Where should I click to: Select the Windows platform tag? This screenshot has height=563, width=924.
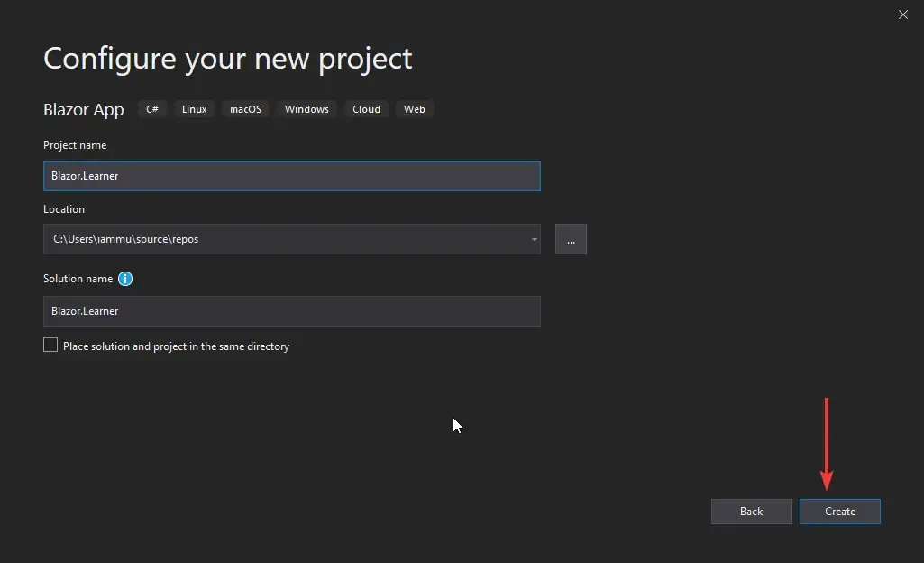click(x=306, y=108)
